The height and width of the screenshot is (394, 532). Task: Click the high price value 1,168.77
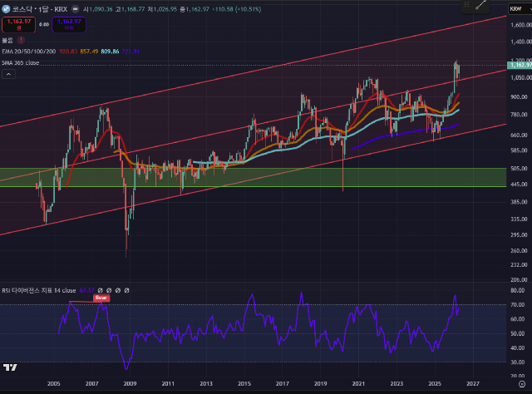click(133, 9)
